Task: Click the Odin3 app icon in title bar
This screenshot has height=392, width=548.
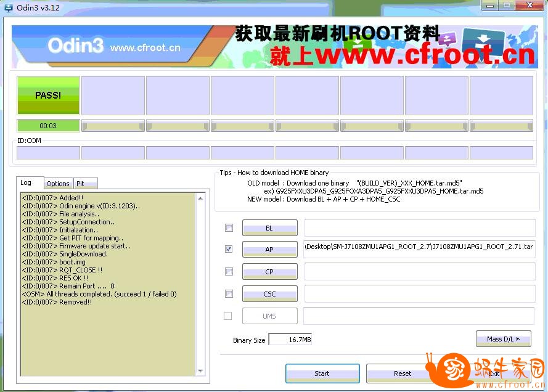Action: 7,7
